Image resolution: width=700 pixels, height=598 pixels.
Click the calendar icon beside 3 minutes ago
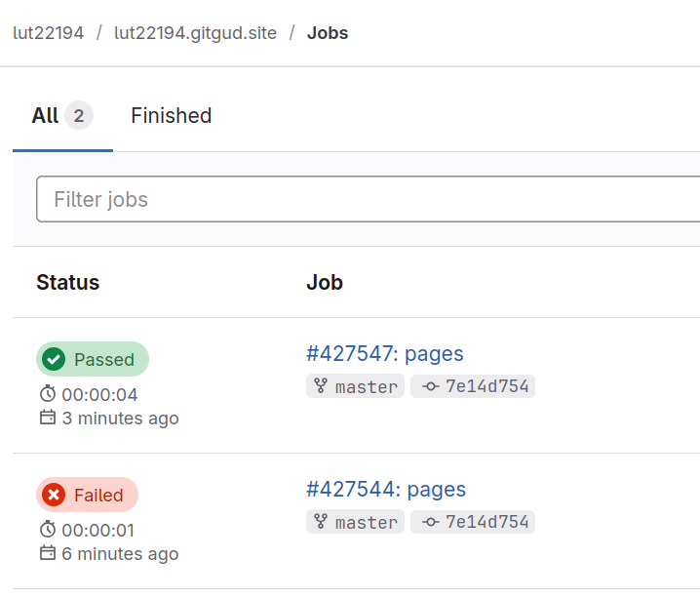(48, 418)
